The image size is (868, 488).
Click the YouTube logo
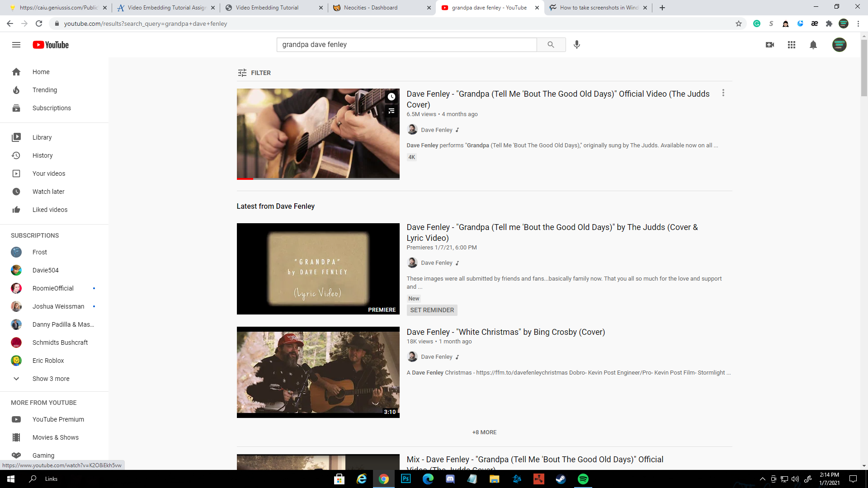51,45
